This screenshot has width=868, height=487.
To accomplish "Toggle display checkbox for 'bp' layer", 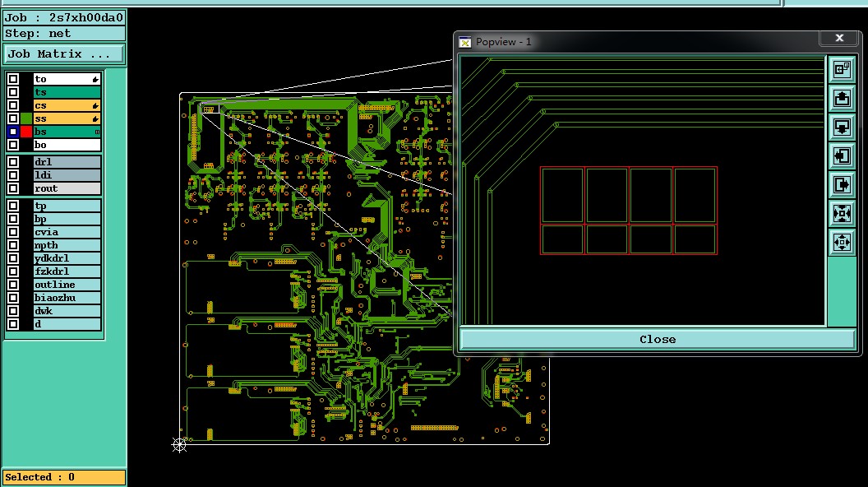I will coord(13,219).
